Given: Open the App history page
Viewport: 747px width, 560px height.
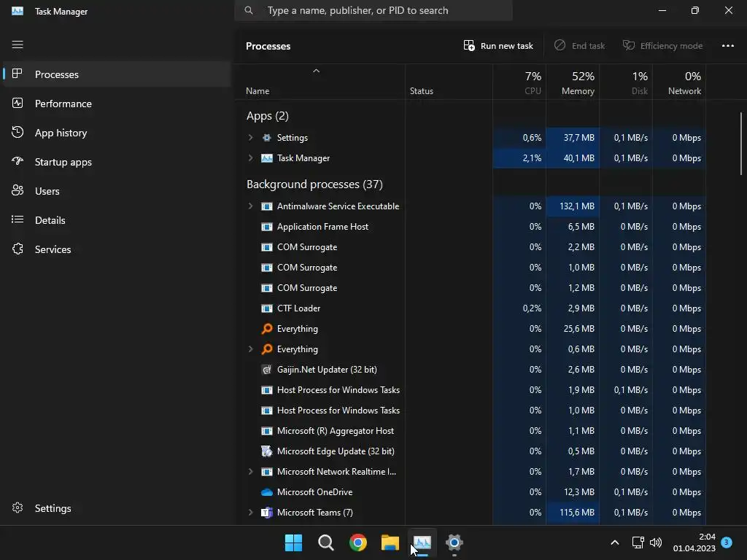Looking at the screenshot, I should pos(116,133).
